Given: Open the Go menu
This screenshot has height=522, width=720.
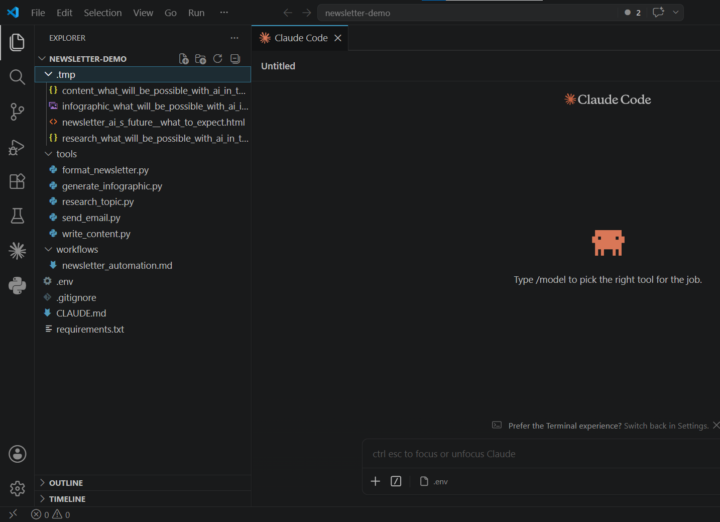Looking at the screenshot, I should [x=170, y=13].
